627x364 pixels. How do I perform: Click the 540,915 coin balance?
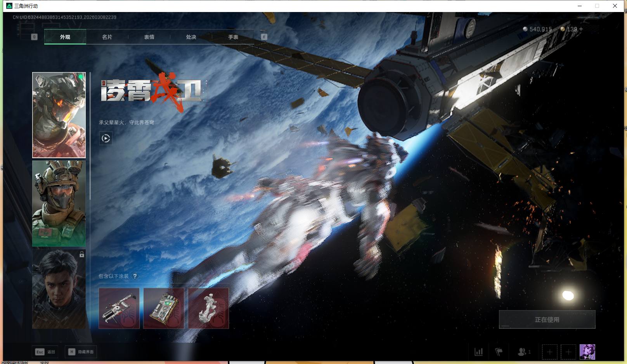point(537,29)
